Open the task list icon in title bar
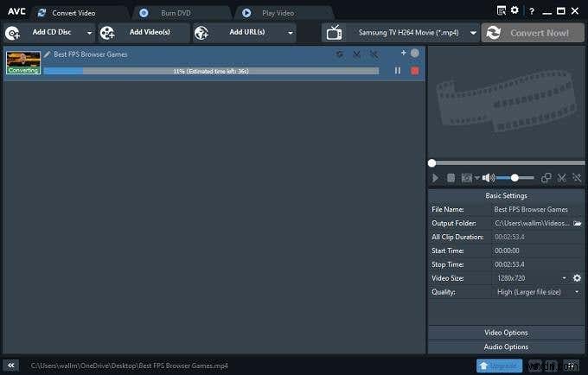The width and height of the screenshot is (588, 375). pyautogui.click(x=501, y=10)
